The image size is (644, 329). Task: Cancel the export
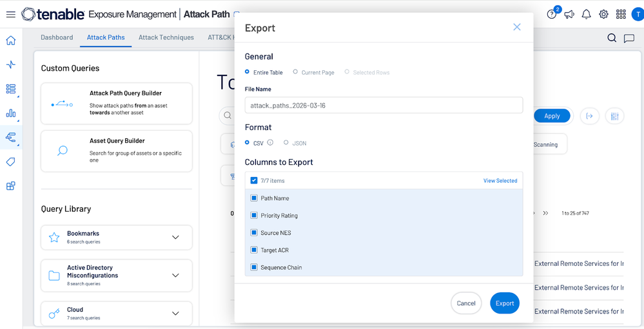(466, 303)
